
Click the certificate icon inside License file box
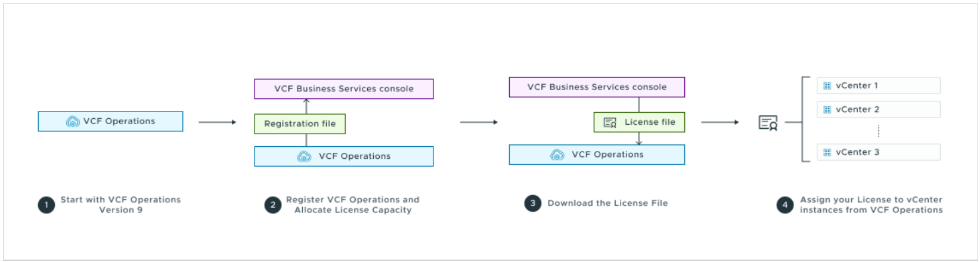pos(610,122)
